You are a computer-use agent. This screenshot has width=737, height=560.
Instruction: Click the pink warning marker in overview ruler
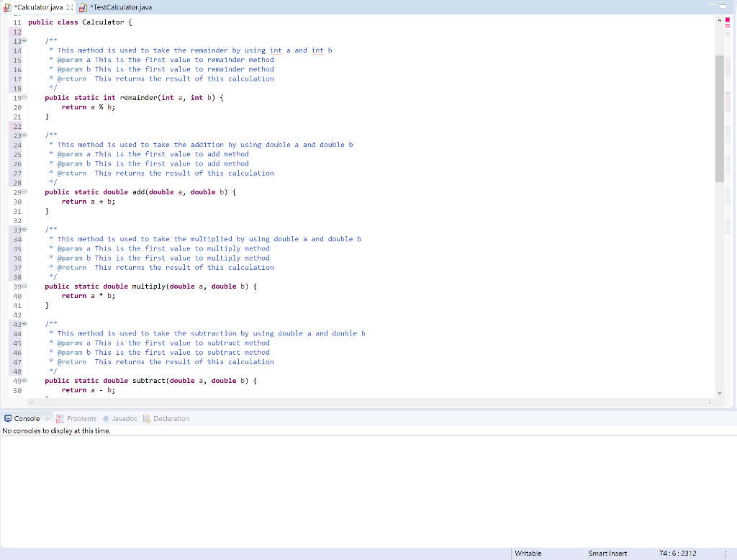[728, 25]
